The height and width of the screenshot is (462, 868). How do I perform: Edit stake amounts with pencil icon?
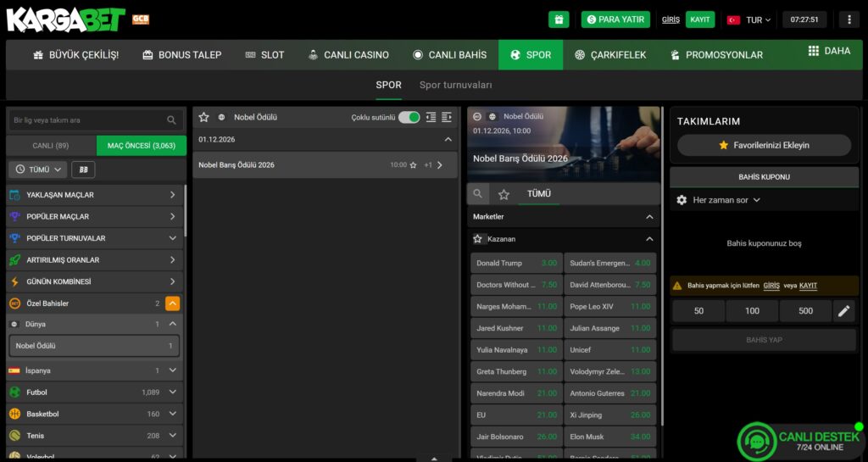click(x=843, y=311)
